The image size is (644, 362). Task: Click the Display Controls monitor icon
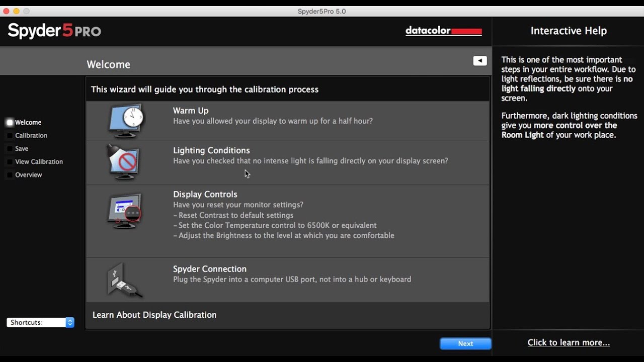tap(125, 211)
